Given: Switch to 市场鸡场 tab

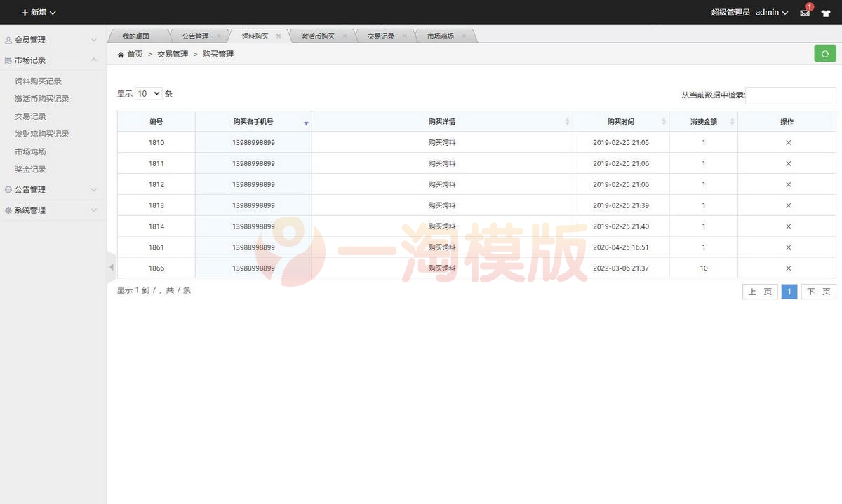Looking at the screenshot, I should [440, 36].
